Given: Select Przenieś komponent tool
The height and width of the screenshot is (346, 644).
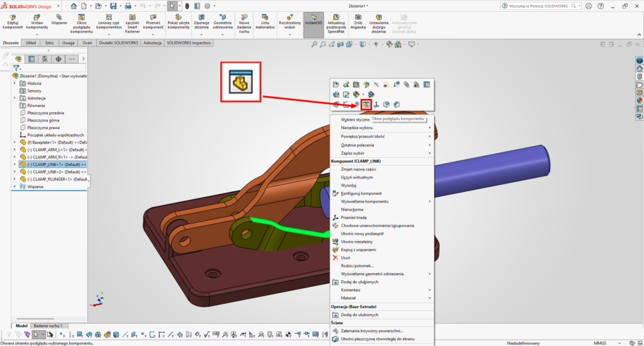Looking at the screenshot, I should [x=153, y=22].
